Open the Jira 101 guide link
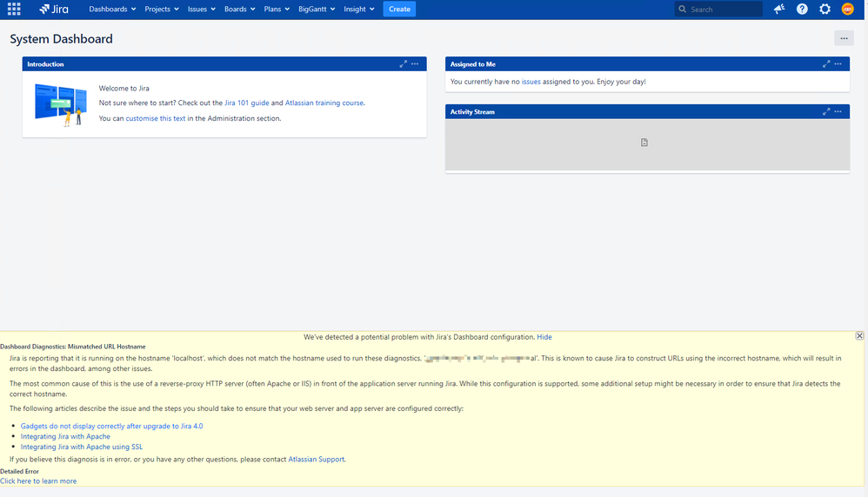 247,103
